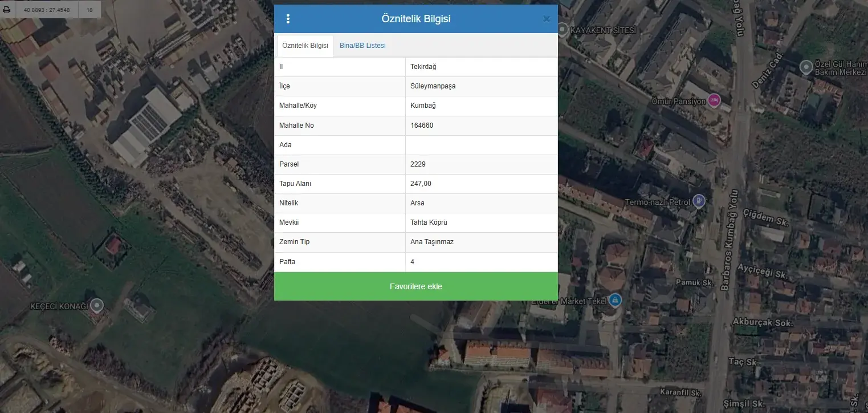Click the Özel Gül Hanım Bakım Merkezi marker
The height and width of the screenshot is (413, 868).
(806, 67)
